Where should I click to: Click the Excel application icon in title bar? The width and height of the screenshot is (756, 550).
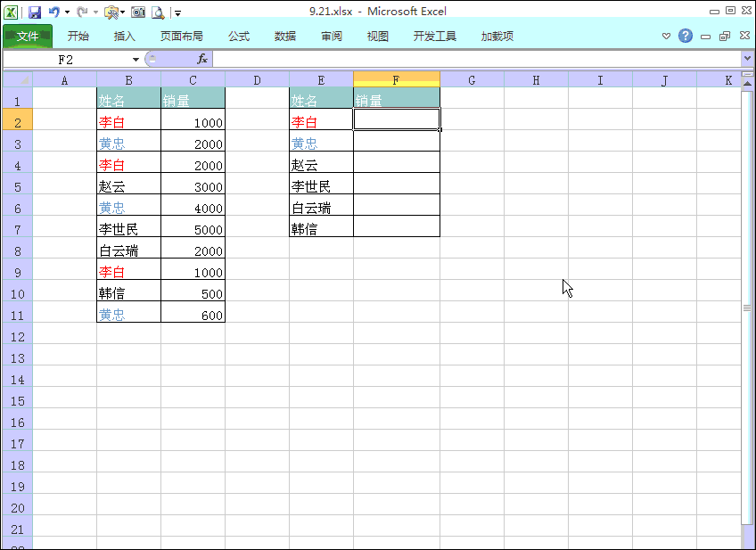(x=11, y=12)
